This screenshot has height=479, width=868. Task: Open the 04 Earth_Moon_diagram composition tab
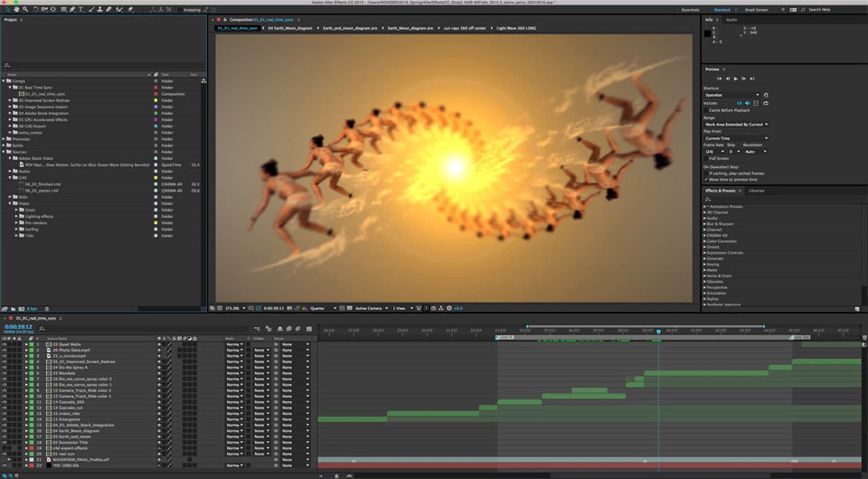click(290, 28)
